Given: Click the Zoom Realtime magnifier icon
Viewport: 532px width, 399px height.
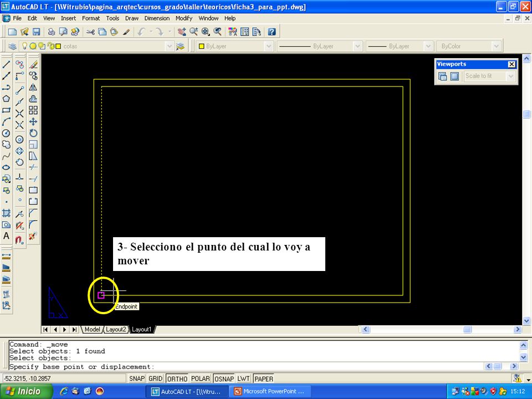Looking at the screenshot, I should 194,32.
